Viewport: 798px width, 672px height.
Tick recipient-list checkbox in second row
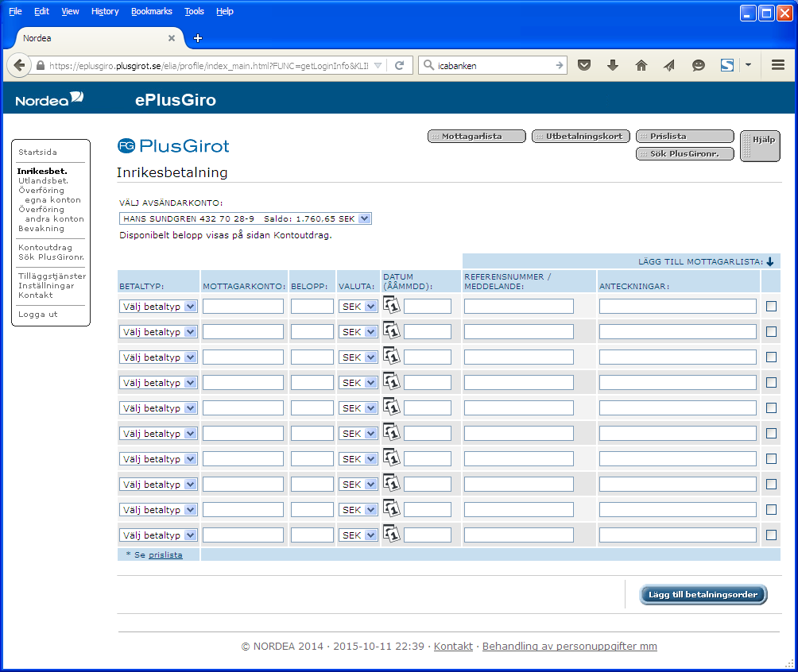pos(771,332)
